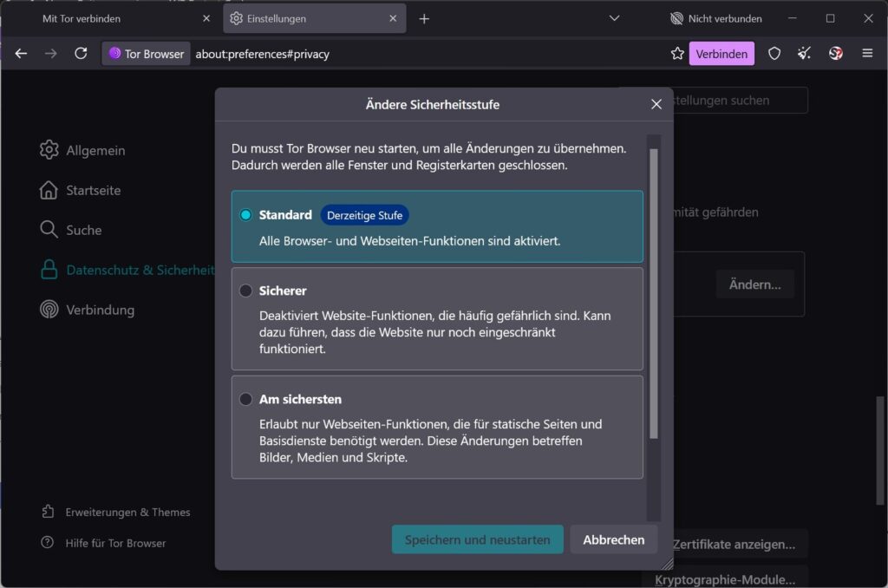Click the Erweiterungen puzzle piece icon

coord(49,512)
